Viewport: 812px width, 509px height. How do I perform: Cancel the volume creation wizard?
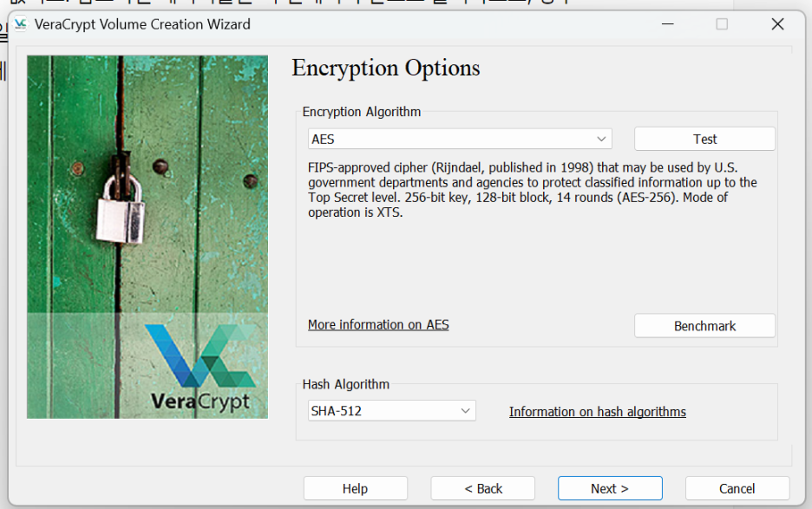[737, 488]
